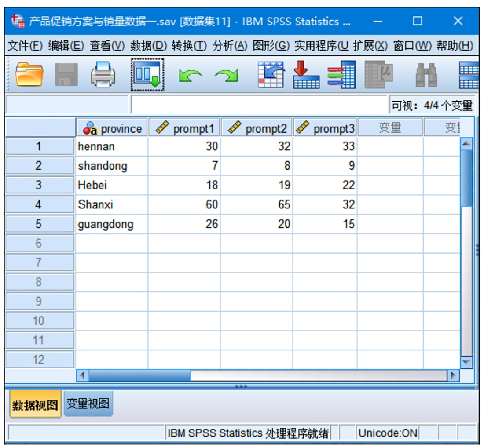The height and width of the screenshot is (448, 484).
Task: Click the horizontal scrollbar right arrow
Action: click(x=452, y=376)
